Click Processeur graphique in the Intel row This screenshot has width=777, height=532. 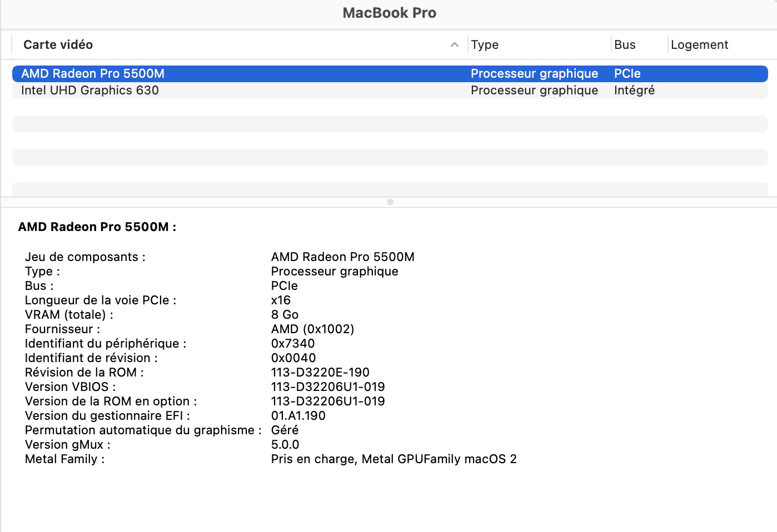[534, 91]
